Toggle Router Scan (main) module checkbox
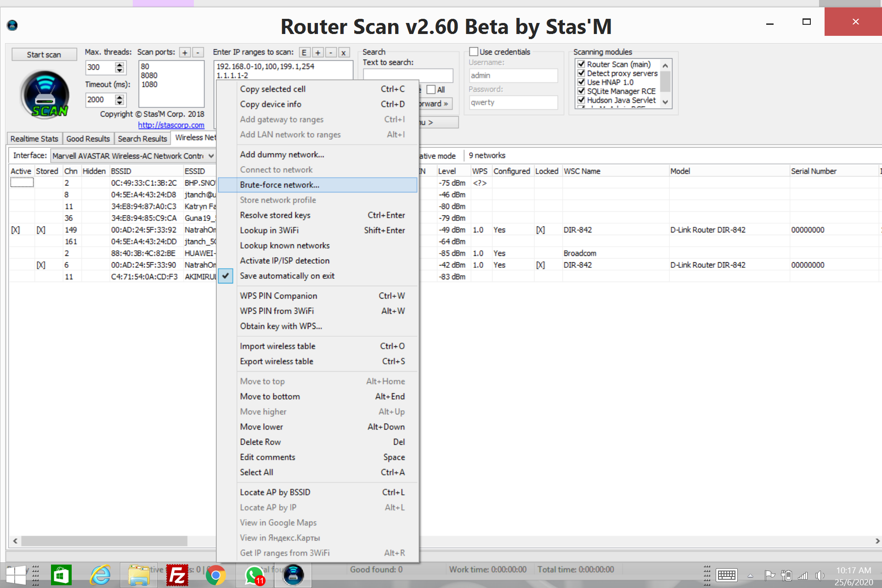Viewport: 882px width, 588px height. [x=581, y=64]
